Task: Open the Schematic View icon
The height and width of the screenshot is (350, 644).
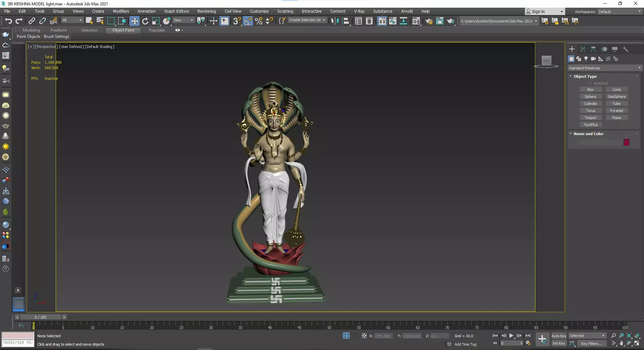Action: pyautogui.click(x=404, y=21)
